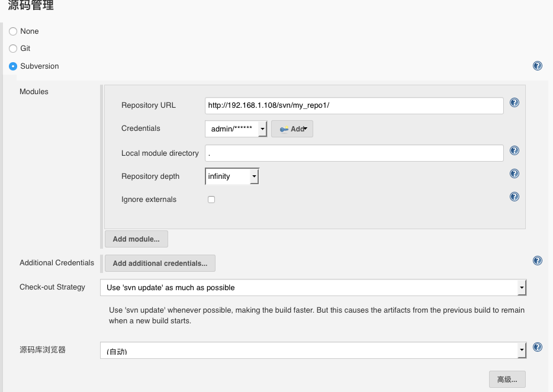Open help icon beside Ignore externals

tap(514, 197)
